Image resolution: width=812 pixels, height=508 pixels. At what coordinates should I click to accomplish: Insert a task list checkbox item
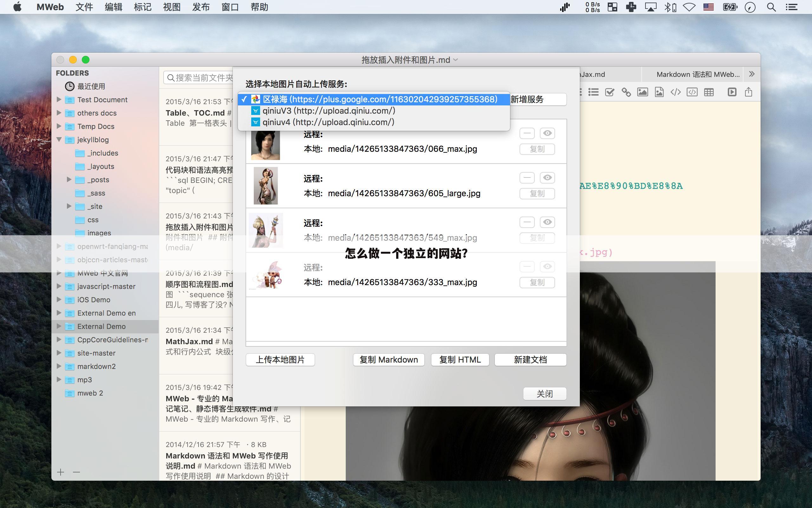click(610, 92)
